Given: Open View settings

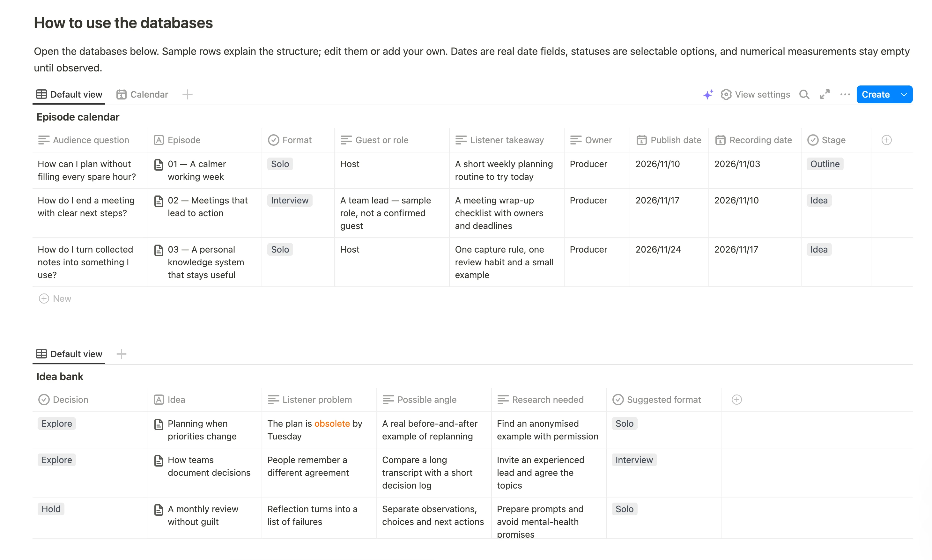Looking at the screenshot, I should pyautogui.click(x=755, y=94).
